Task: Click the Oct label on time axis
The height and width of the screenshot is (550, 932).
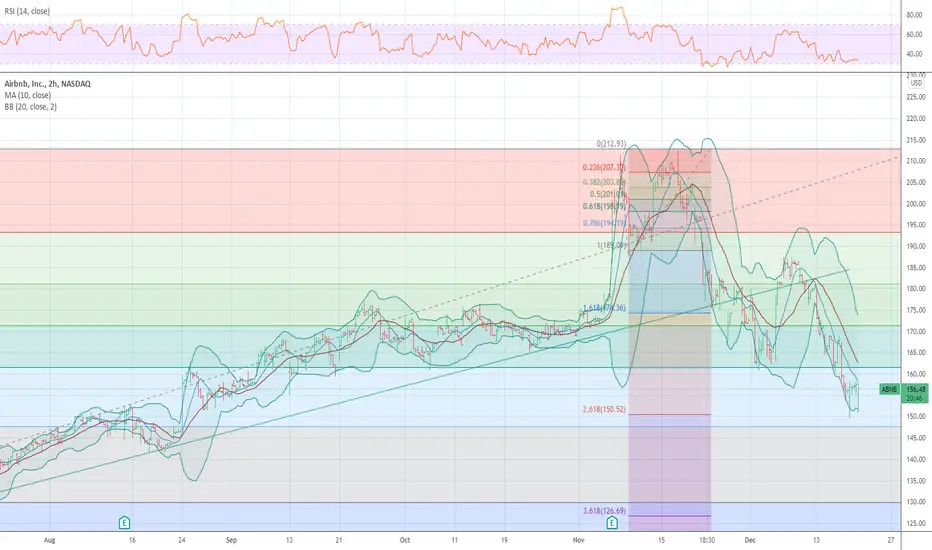Action: 405,540
